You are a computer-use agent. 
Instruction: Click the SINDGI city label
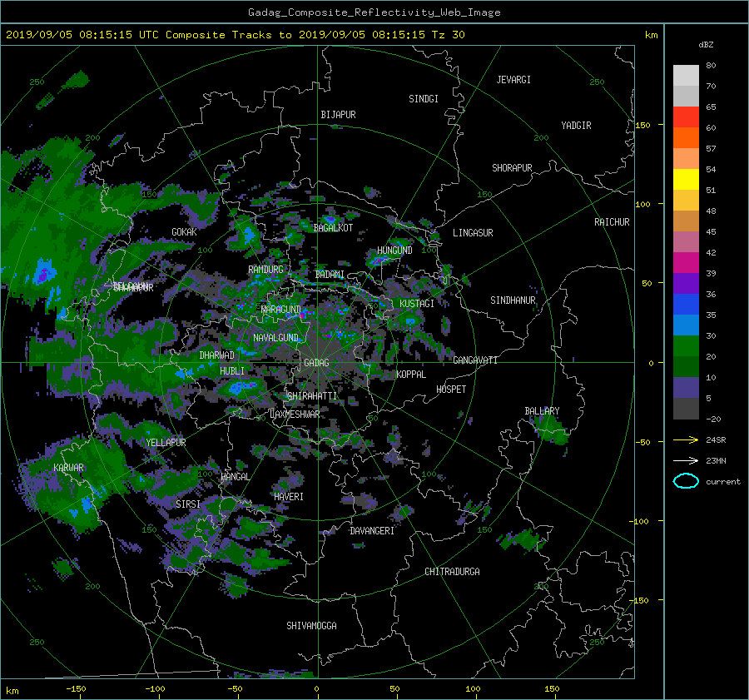tap(424, 99)
